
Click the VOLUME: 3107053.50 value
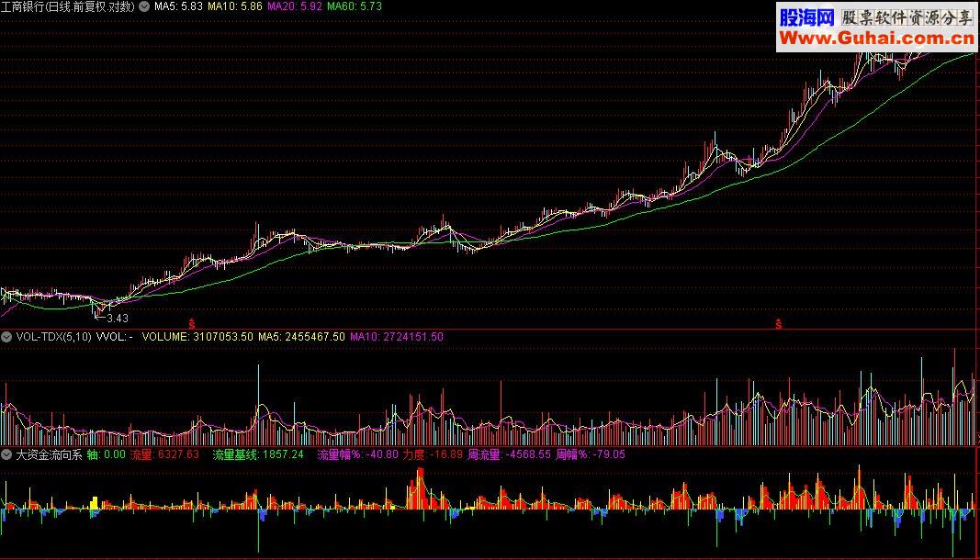click(197, 337)
